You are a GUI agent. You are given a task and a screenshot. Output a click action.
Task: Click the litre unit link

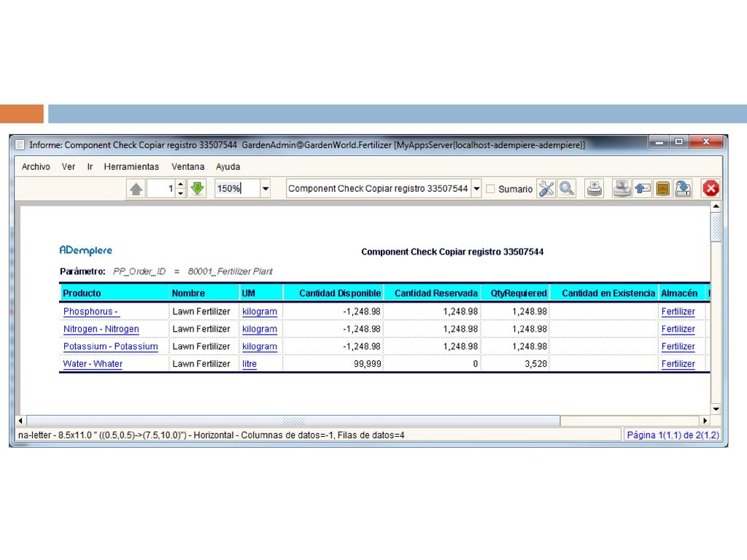(249, 364)
